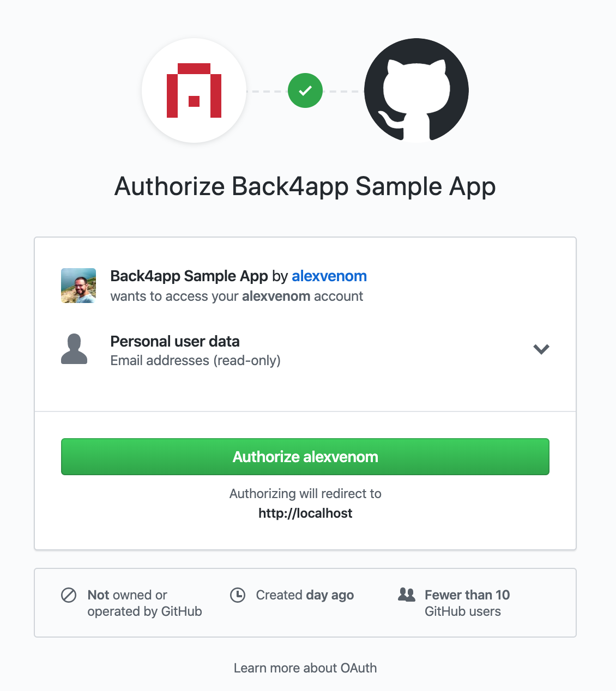Click the users icon near 'Fewer than 10'

tap(408, 595)
